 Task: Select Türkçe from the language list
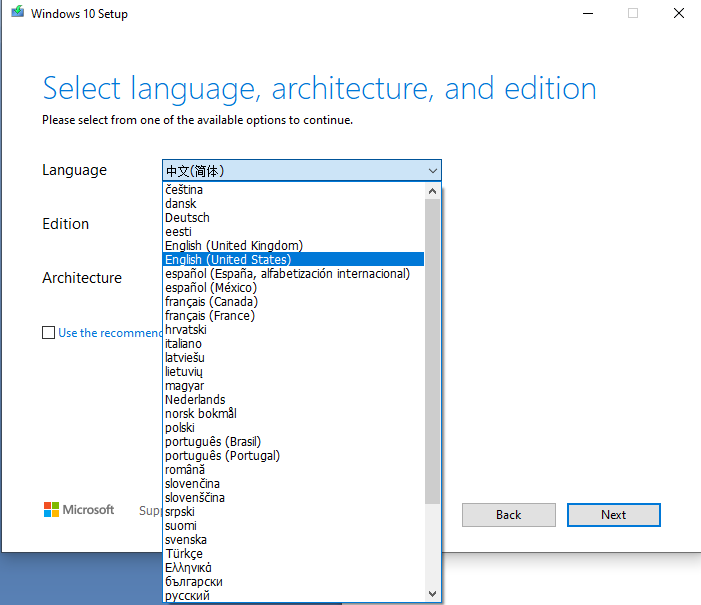point(293,554)
